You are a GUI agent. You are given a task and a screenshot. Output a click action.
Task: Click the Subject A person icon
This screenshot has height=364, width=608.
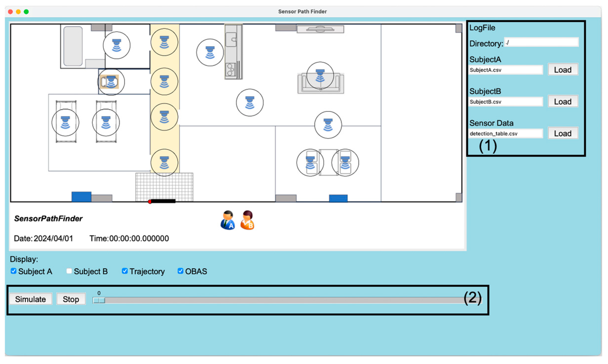pyautogui.click(x=228, y=220)
